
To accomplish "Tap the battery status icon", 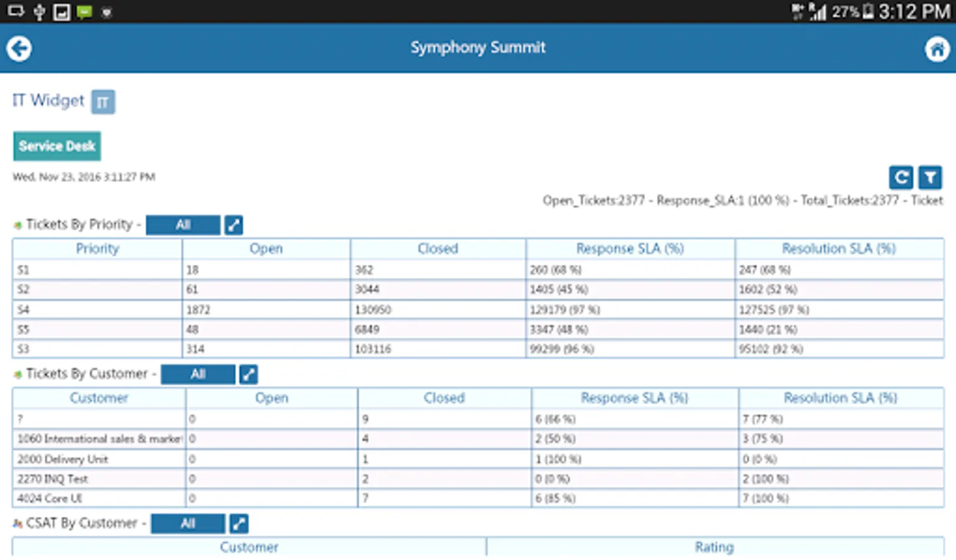I will [x=868, y=12].
